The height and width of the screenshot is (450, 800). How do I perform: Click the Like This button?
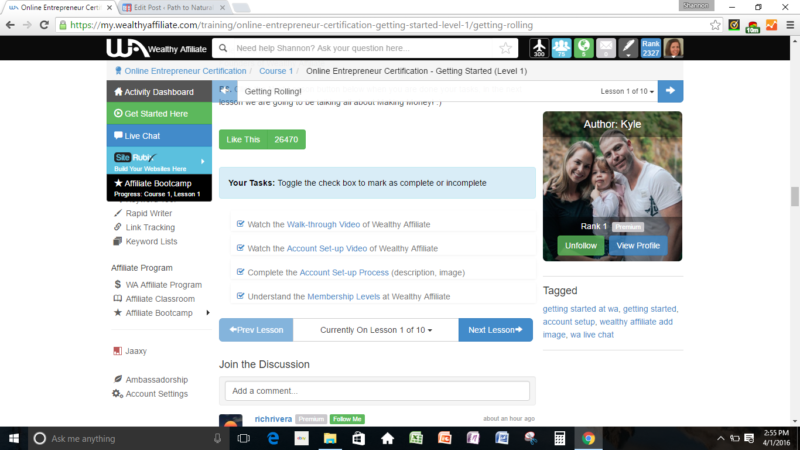pyautogui.click(x=243, y=139)
